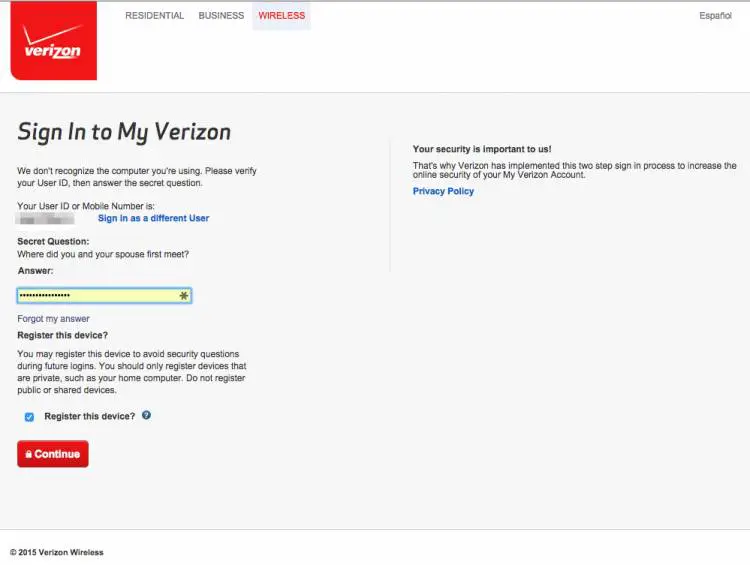Viewport: 750px width, 565px height.
Task: Click the Verizon logo
Action: (x=54, y=41)
